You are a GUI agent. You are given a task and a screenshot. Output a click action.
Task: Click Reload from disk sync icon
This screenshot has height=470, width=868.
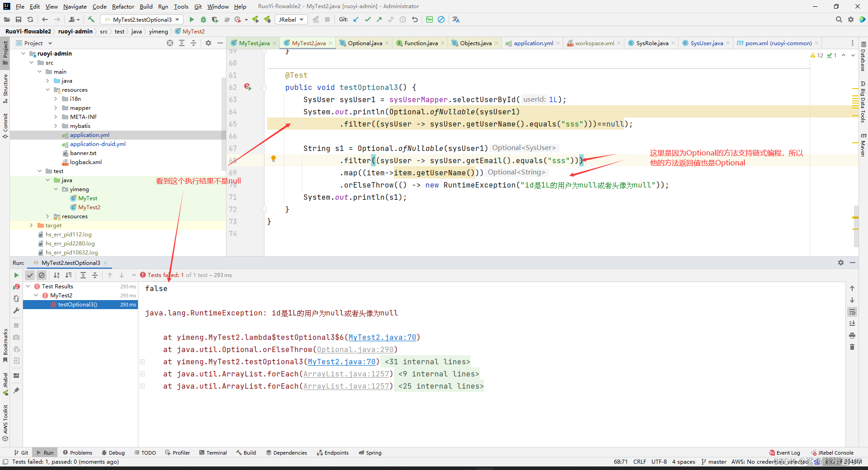[x=30, y=19]
